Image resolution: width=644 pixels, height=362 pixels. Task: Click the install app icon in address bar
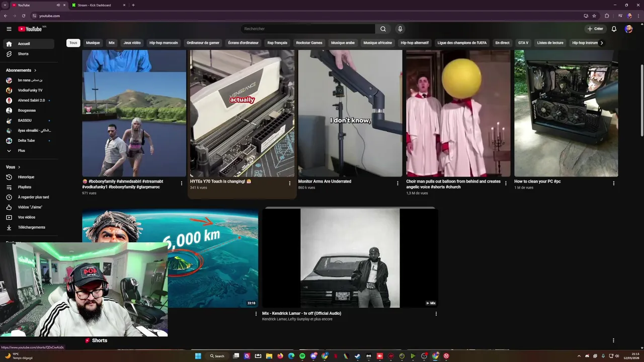[586, 16]
